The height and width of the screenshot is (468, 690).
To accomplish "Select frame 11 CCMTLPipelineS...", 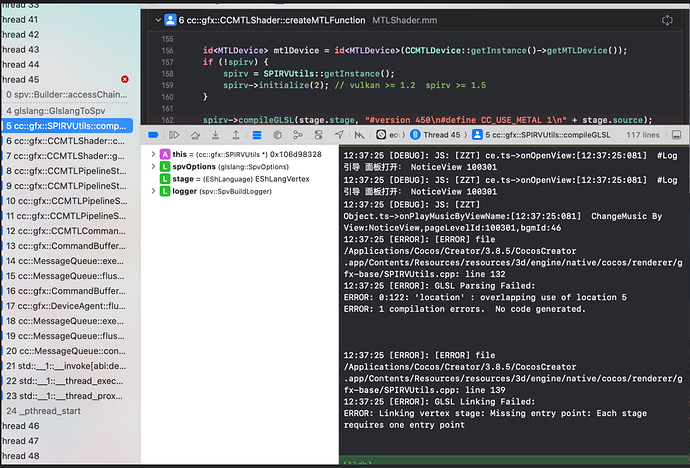I will (x=67, y=216).
